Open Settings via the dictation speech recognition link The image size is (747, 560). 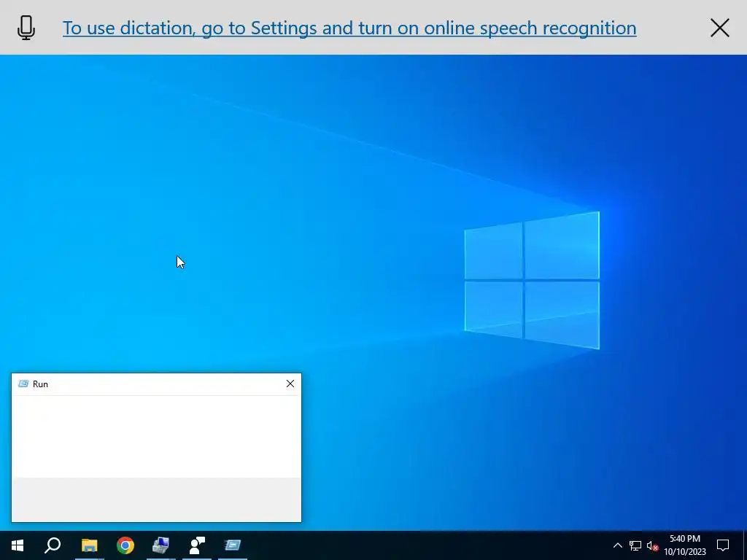click(x=349, y=28)
